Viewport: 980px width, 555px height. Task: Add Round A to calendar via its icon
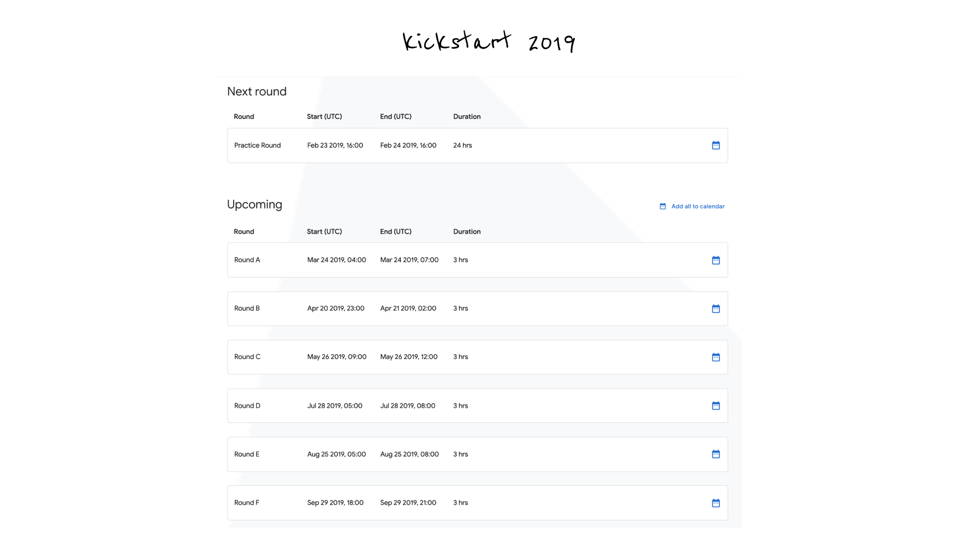(716, 260)
